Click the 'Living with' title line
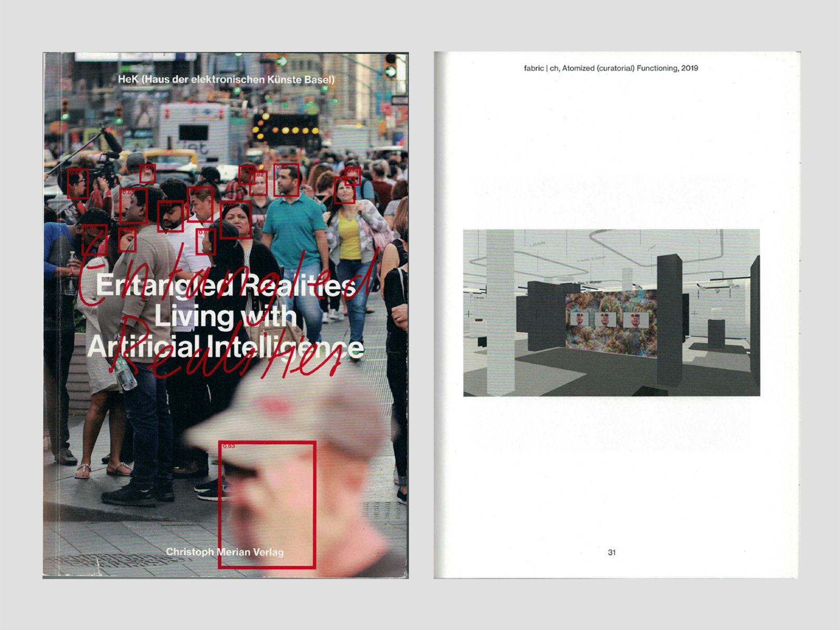This screenshot has width=840, height=630. tap(226, 316)
